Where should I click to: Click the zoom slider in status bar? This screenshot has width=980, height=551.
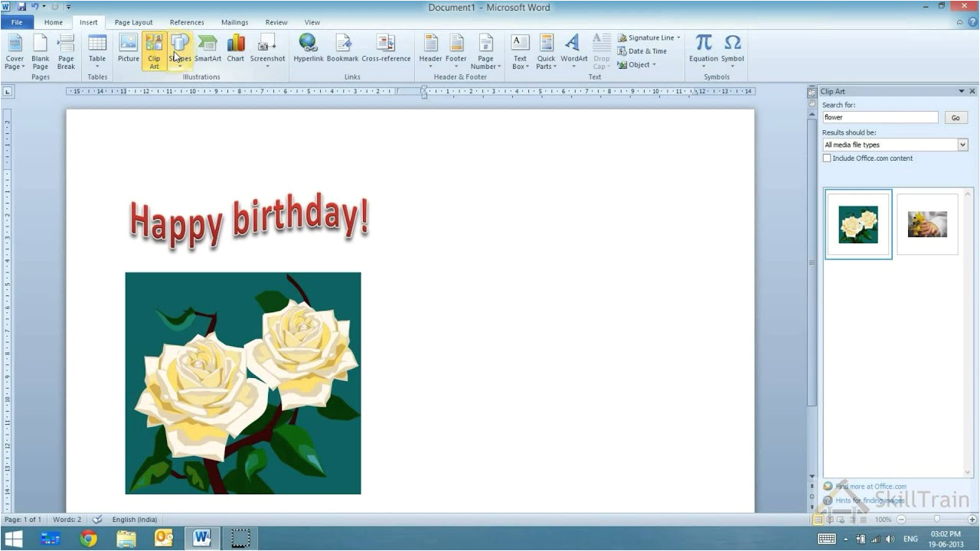(936, 520)
